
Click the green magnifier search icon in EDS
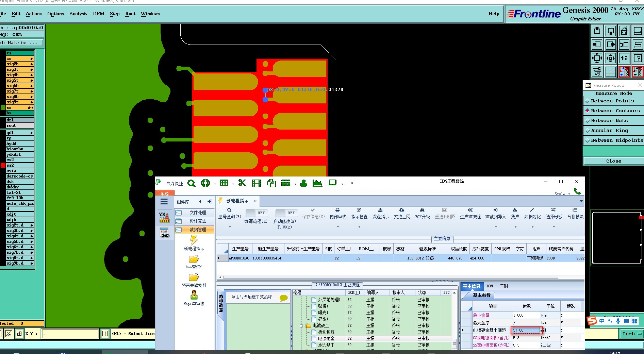tap(192, 183)
